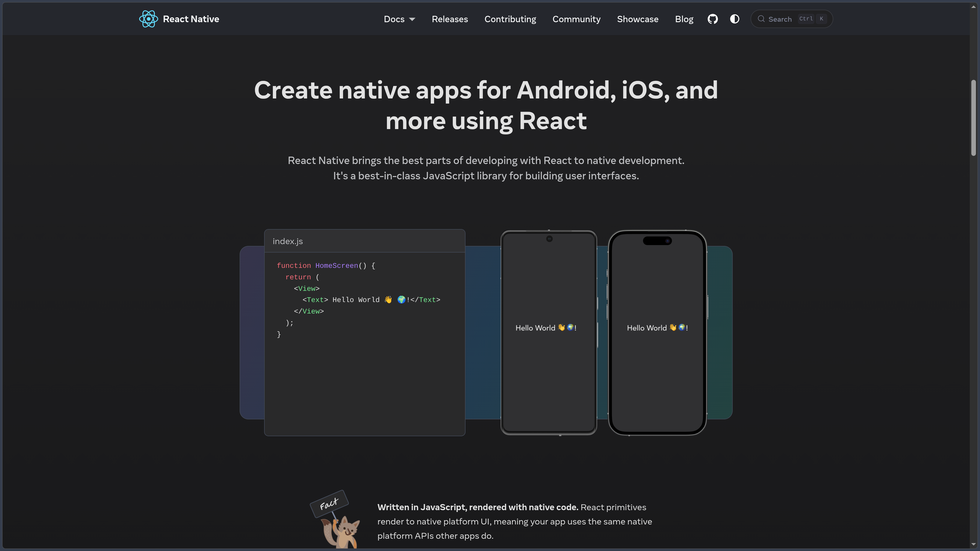Screen dimensions: 980x551
Task: Click 'Written in JavaScript, rendered with native code.'
Action: 477,507
